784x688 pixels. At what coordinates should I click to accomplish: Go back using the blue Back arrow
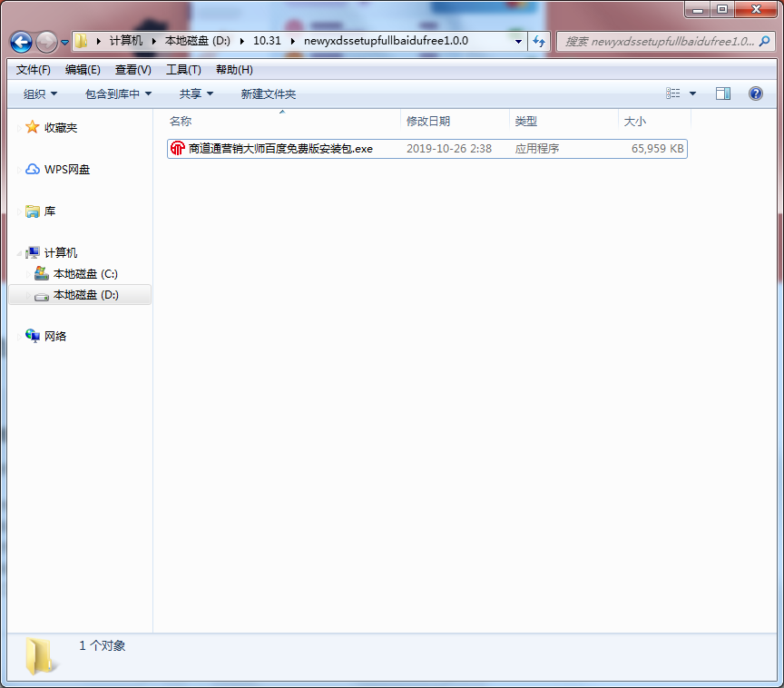[x=21, y=42]
